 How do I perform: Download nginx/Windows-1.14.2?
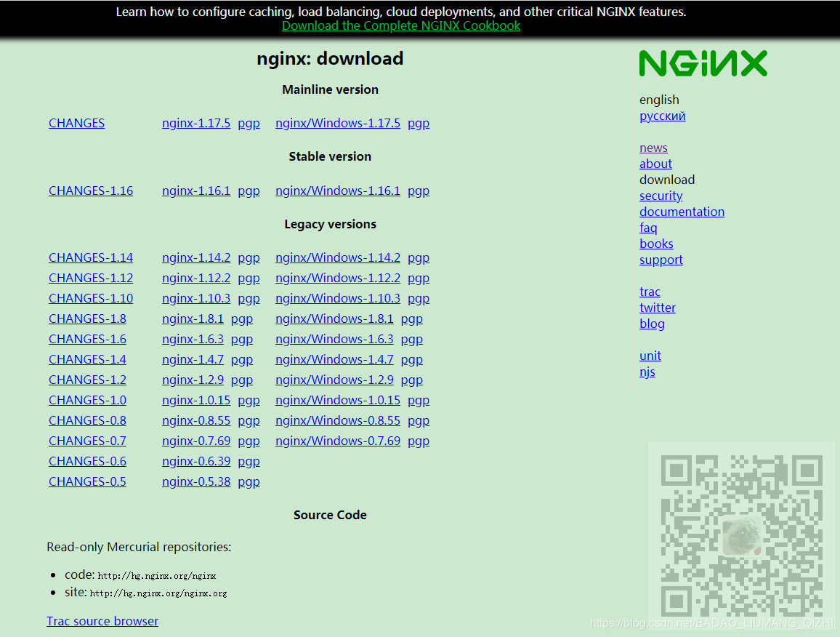[337, 258]
